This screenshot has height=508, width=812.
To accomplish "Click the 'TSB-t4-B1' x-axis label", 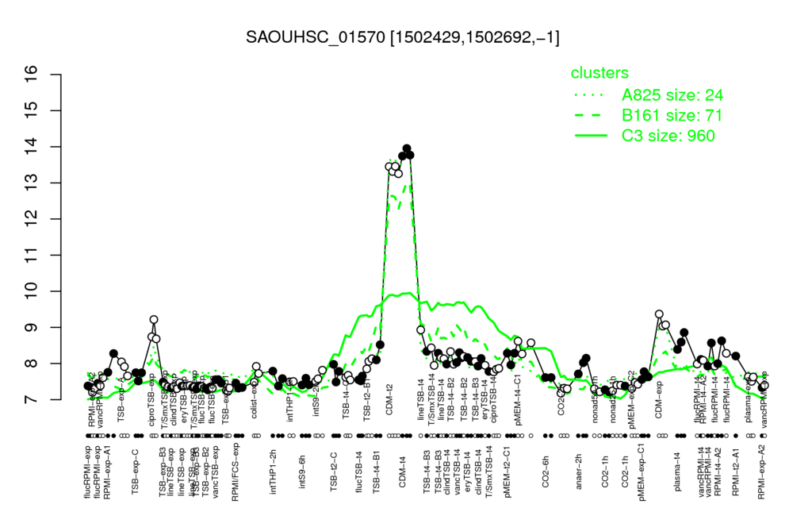I will click(376, 471).
